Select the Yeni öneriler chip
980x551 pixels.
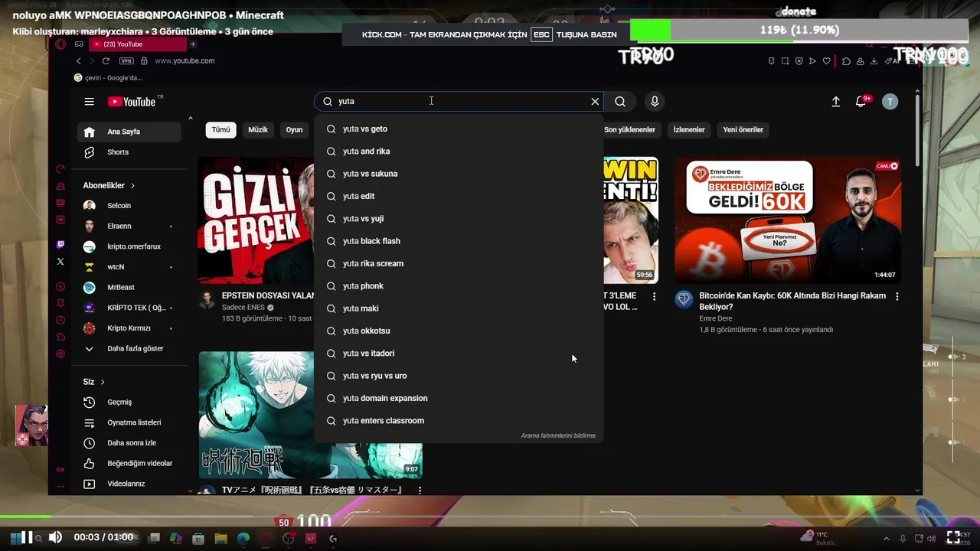(x=743, y=130)
